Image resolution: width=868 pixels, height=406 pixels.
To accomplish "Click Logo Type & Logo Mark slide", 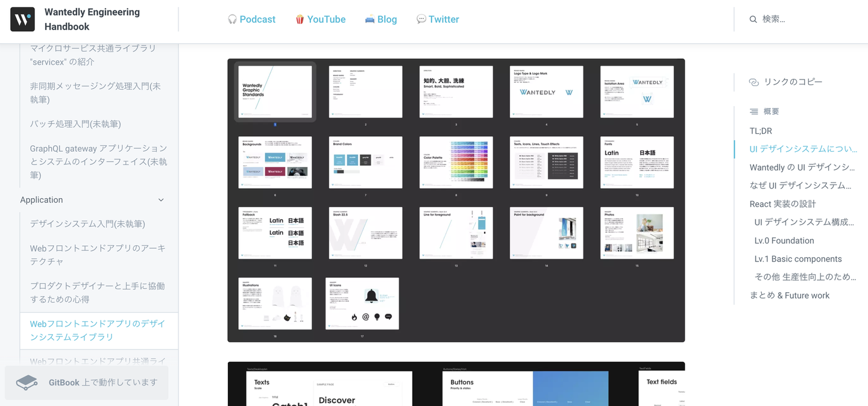I will pyautogui.click(x=547, y=92).
